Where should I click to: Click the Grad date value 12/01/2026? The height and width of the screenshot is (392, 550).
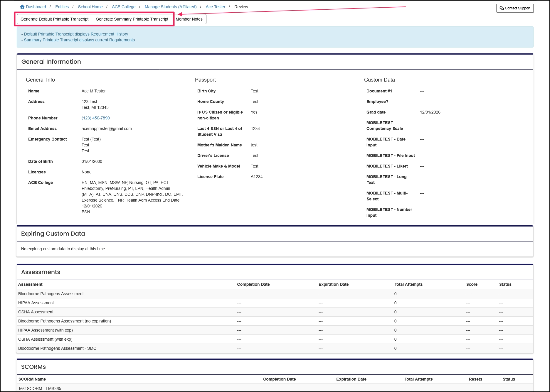click(430, 112)
